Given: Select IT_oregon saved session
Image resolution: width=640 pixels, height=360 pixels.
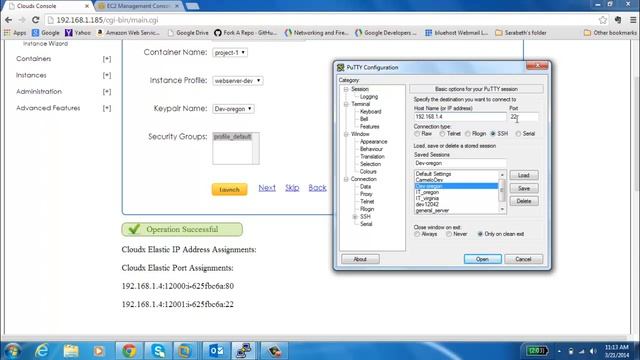Looking at the screenshot, I should (x=427, y=192).
